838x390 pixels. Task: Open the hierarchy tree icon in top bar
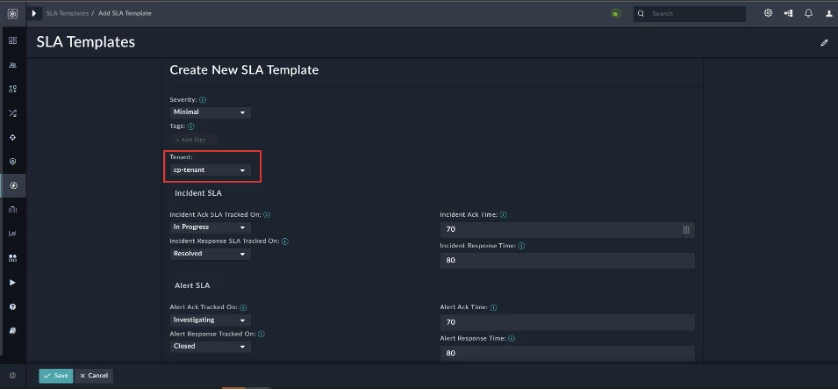pos(788,13)
